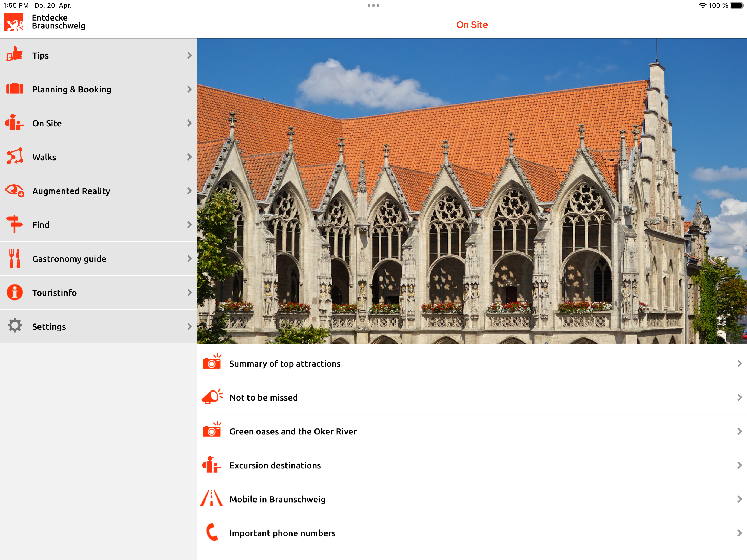The width and height of the screenshot is (747, 560).
Task: Expand Planning & Booking row chevron
Action: (x=189, y=89)
